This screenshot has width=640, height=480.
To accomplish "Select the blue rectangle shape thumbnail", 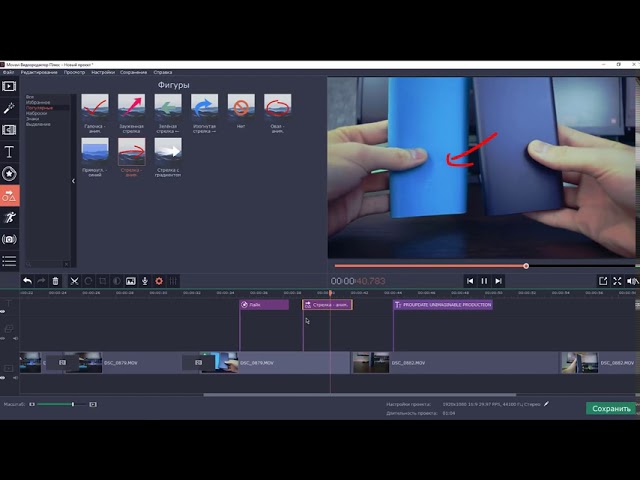I will 95,151.
